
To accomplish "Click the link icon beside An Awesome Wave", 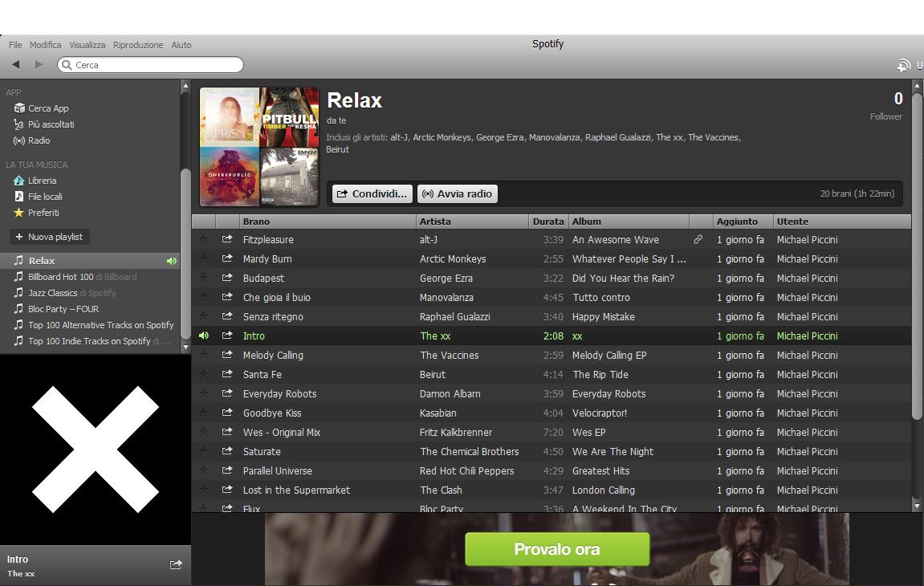I will pos(698,239).
